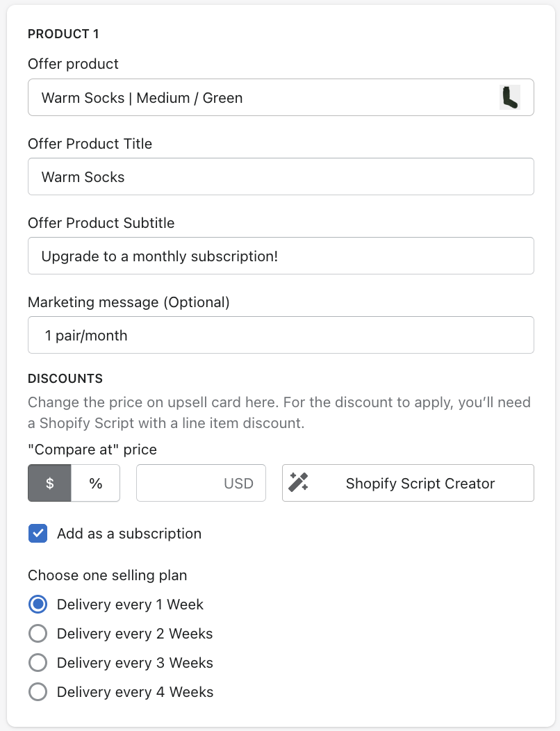Edit the Offer Product Title field
Viewport: 560px width, 731px height.
pos(281,176)
